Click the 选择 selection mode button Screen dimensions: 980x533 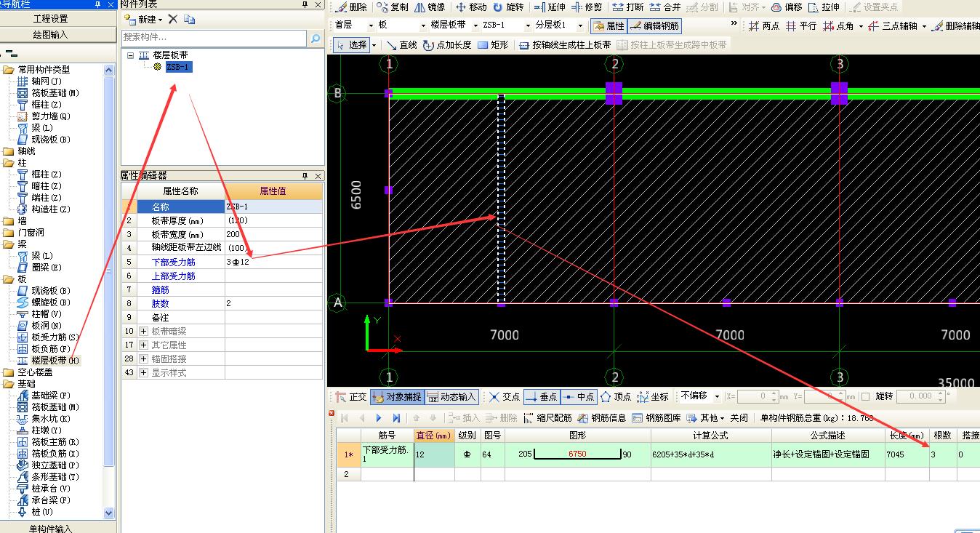[352, 44]
